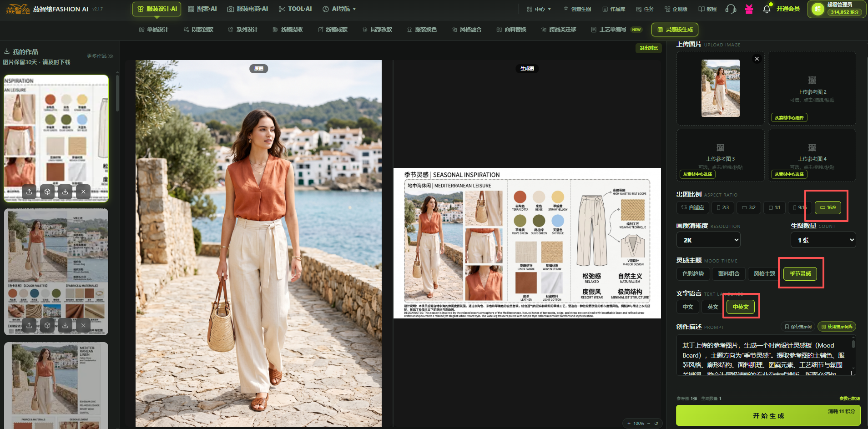Click the 燕智绘 logo at top left
Viewport: 868px width, 429px height.
pyautogui.click(x=18, y=9)
